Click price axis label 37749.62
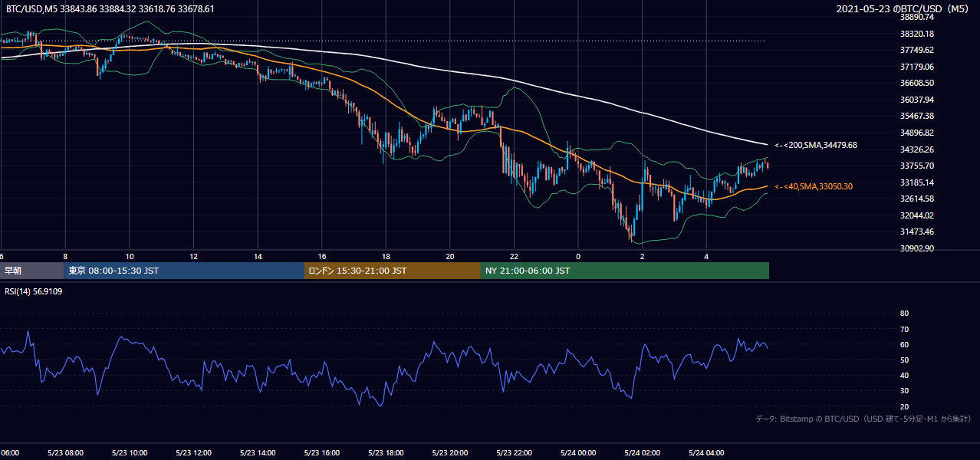This screenshot has width=980, height=460. coord(916,50)
